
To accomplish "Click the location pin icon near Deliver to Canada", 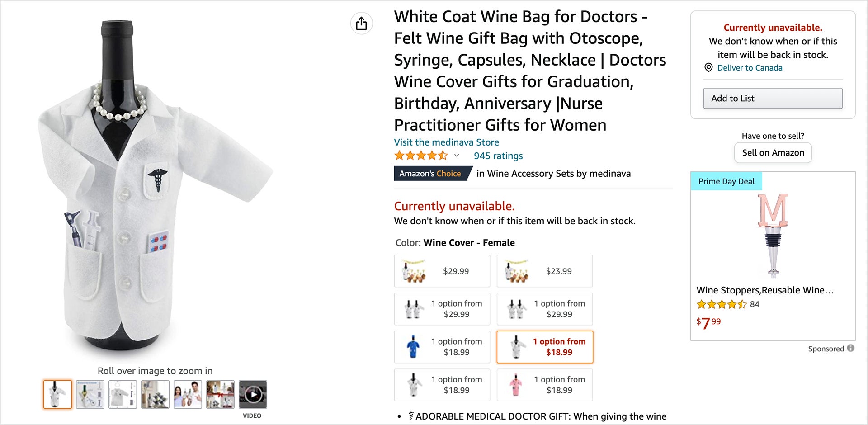I will 708,68.
